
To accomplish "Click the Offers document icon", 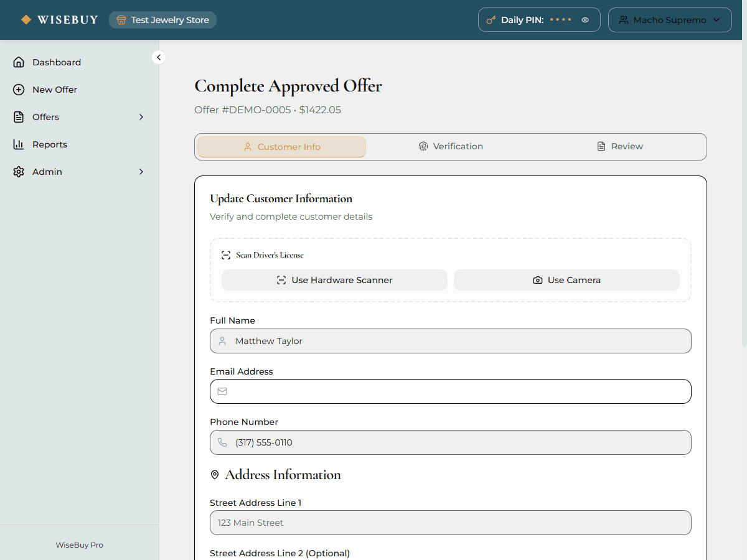I will (19, 117).
